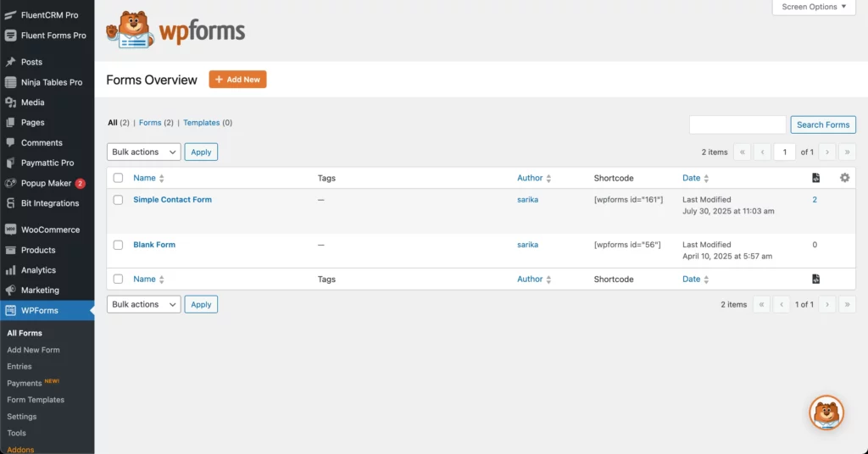The height and width of the screenshot is (454, 868).
Task: Click the search forms text field
Action: (x=737, y=125)
